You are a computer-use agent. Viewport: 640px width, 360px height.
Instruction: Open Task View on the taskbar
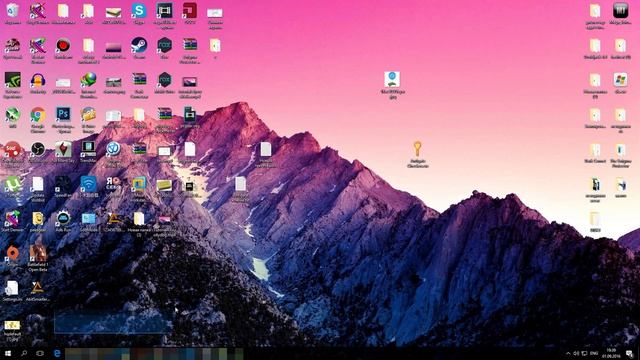point(40,353)
